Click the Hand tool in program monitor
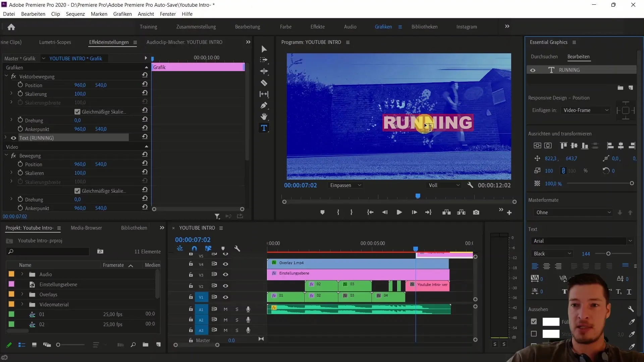Image resolution: width=644 pixels, height=362 pixels. 264,116
